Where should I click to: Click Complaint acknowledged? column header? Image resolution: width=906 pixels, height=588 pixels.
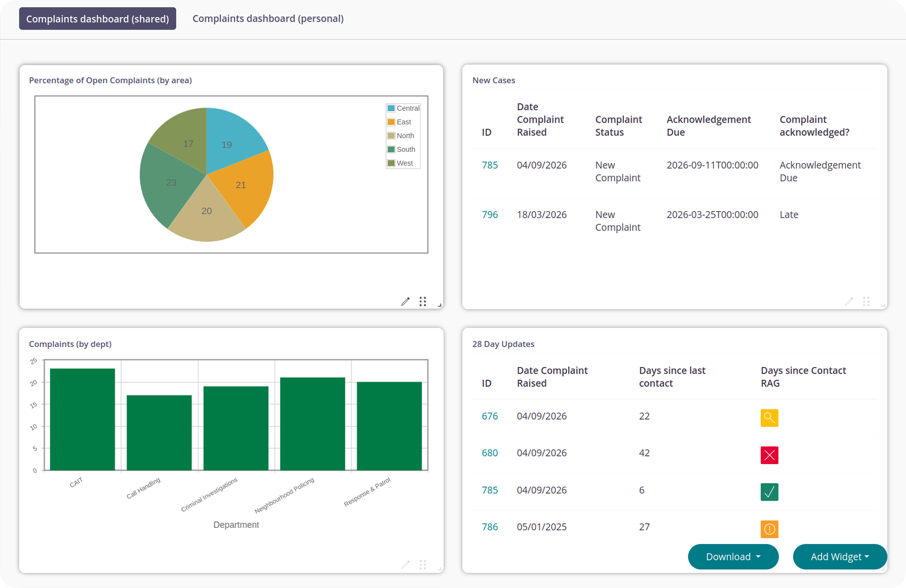click(814, 126)
